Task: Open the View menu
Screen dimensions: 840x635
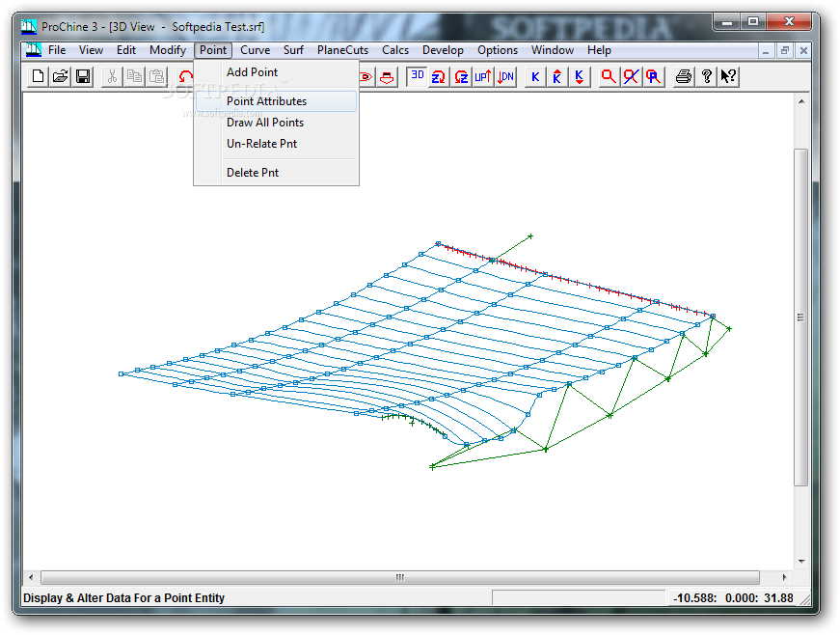Action: 91,50
